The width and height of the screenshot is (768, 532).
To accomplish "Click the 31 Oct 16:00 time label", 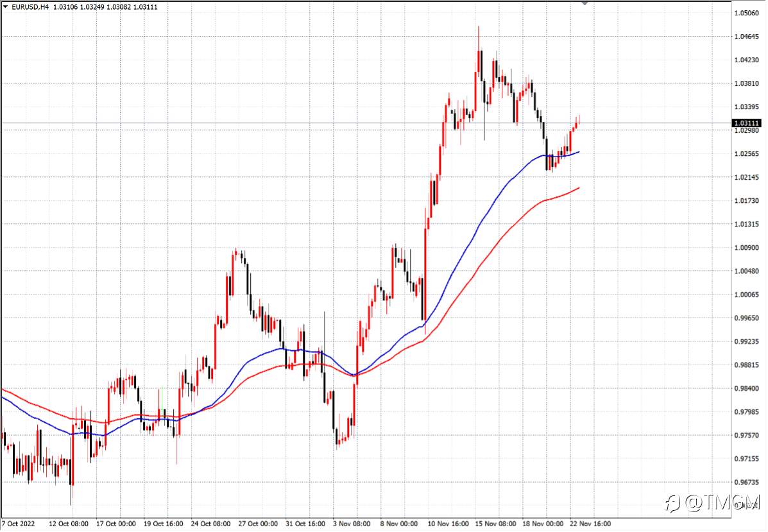I will tap(305, 524).
